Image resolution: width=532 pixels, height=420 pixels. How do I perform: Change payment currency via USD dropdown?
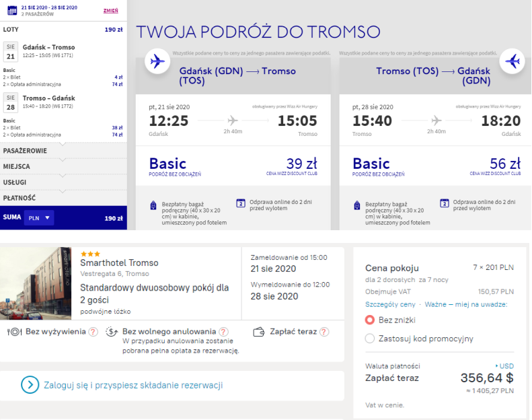[x=504, y=366]
